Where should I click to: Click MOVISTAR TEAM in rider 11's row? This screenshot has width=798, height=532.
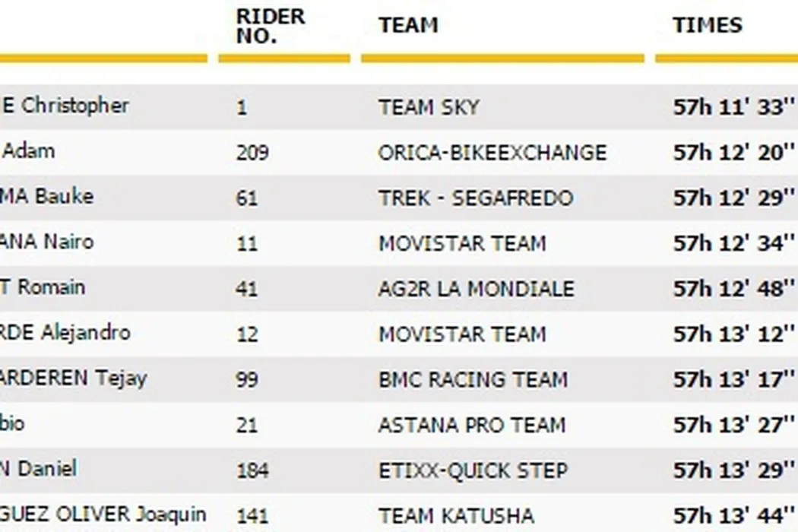point(462,244)
